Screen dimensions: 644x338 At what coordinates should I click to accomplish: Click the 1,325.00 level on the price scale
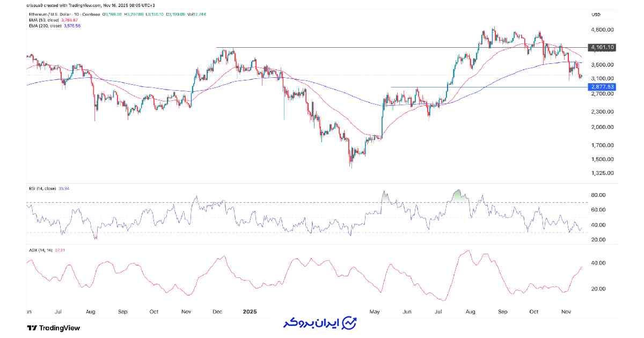tap(602, 173)
